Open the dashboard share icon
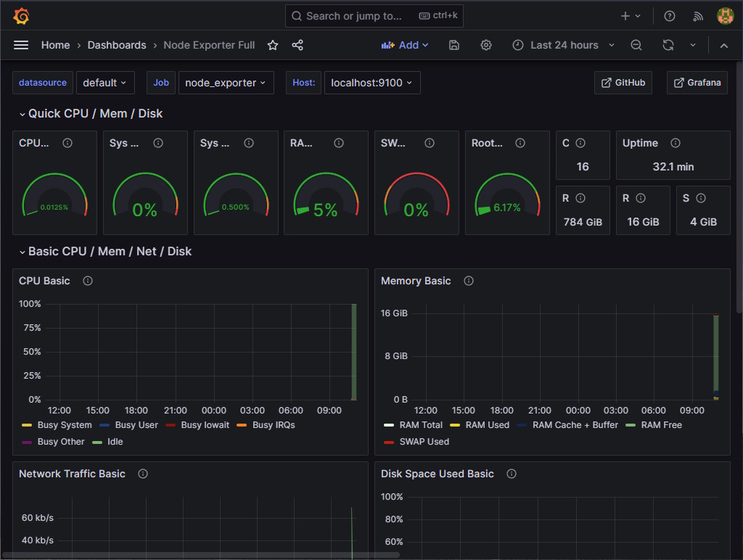 297,44
